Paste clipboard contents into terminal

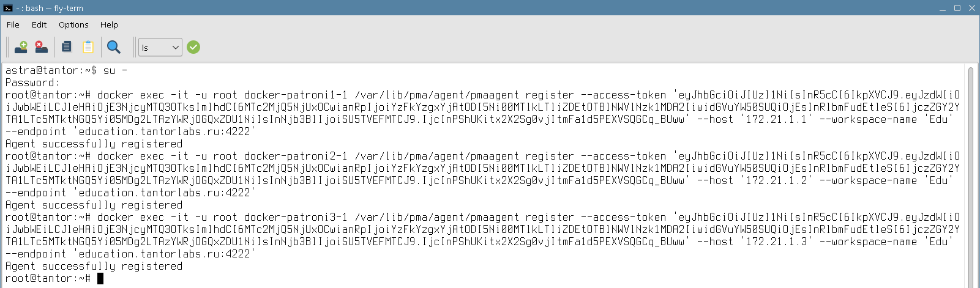click(88, 47)
